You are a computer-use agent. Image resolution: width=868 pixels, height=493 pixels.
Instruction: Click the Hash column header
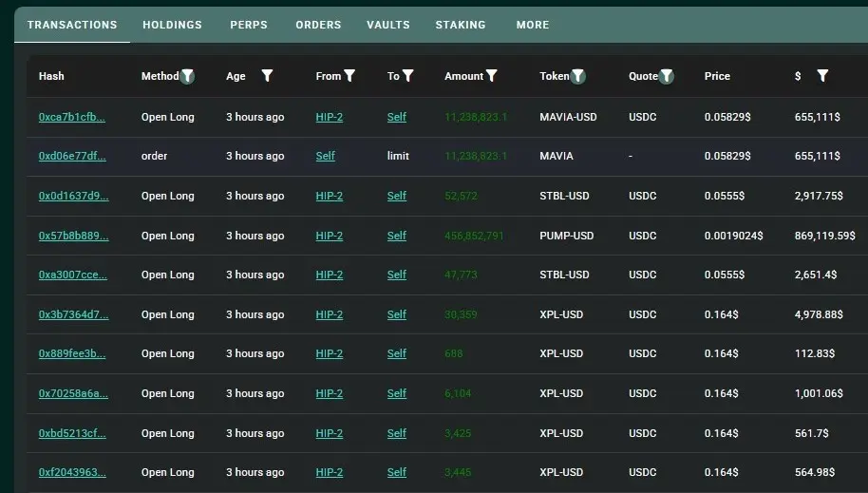pos(51,76)
